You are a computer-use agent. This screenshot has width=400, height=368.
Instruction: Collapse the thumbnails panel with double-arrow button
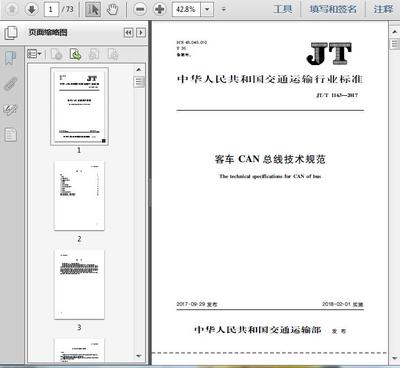coord(128,32)
